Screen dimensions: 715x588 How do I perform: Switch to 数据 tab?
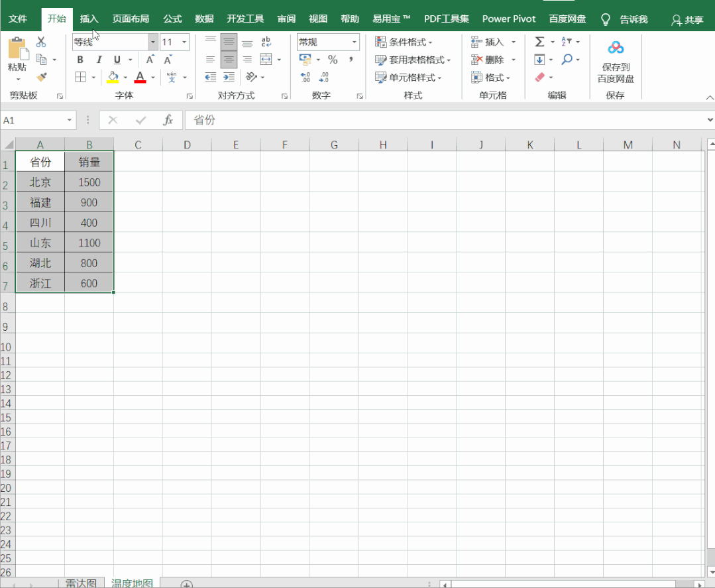(x=204, y=19)
